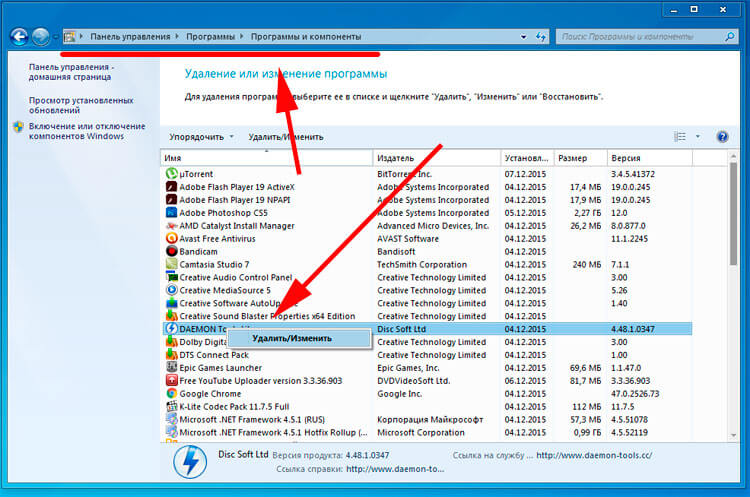Select Microsoft .NET Framework 4.5.1 Hotfix Rollup row
Screen dimensions: 750x497
pyautogui.click(x=426, y=432)
